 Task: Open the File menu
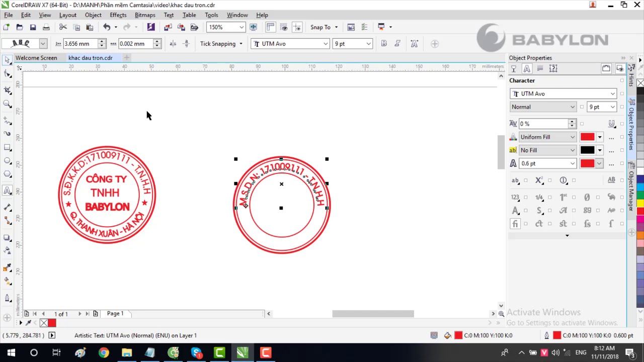9,15
